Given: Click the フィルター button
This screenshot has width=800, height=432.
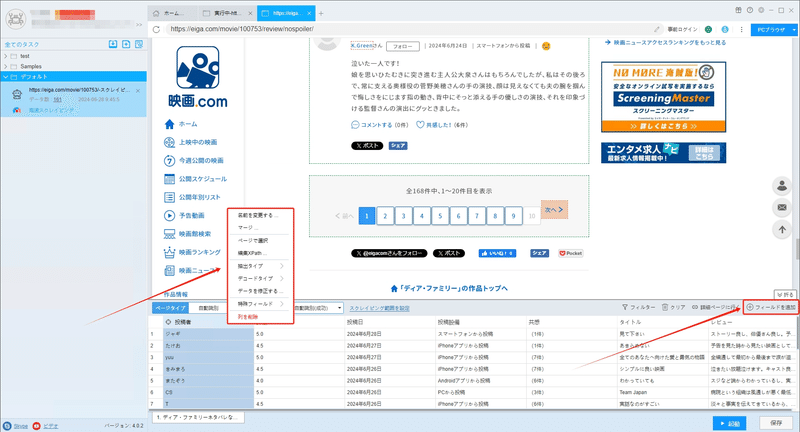Looking at the screenshot, I should point(638,307).
